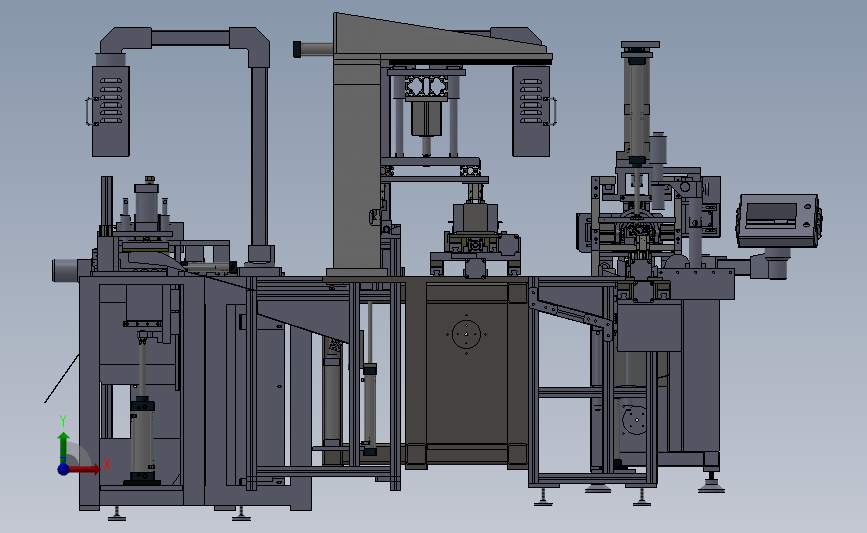
Task: Click the red X axis arrow of triad
Action: click(84, 469)
